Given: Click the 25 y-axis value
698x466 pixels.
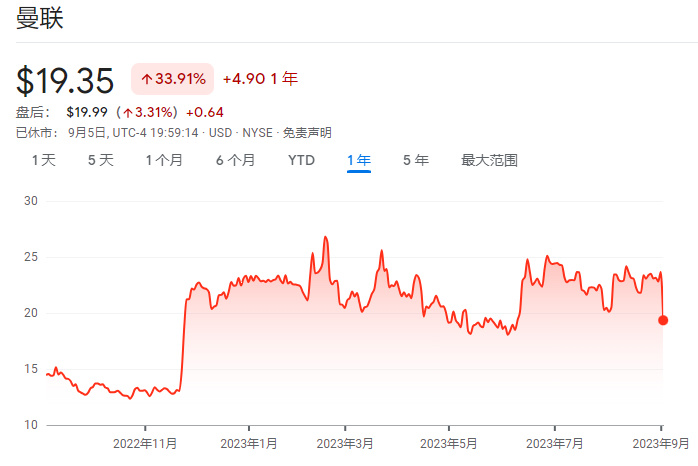Looking at the screenshot, I should pos(31,257).
